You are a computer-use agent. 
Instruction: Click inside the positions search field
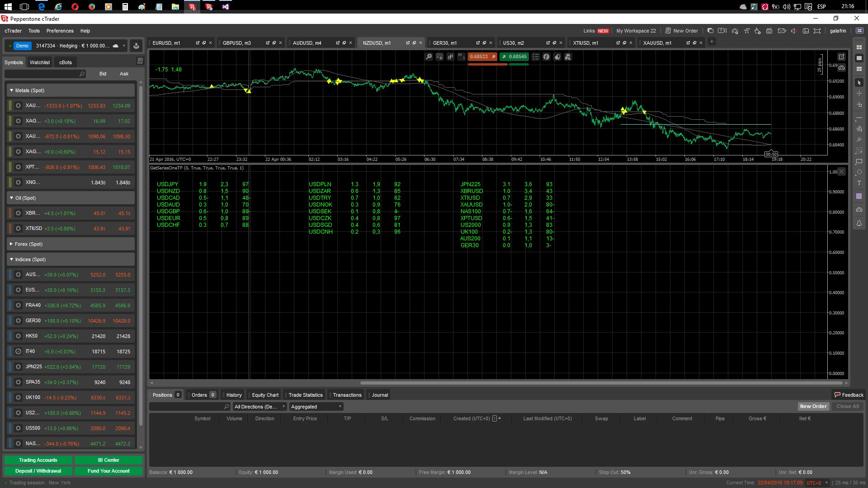tap(189, 407)
